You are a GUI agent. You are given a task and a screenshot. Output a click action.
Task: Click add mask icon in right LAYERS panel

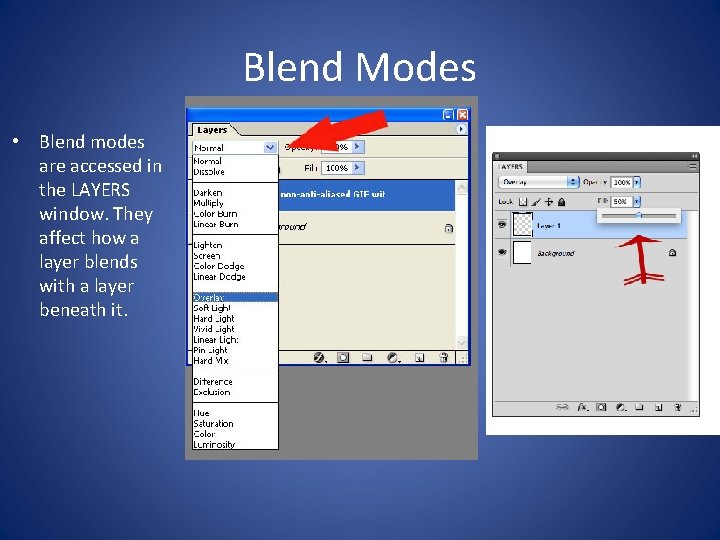tap(601, 407)
